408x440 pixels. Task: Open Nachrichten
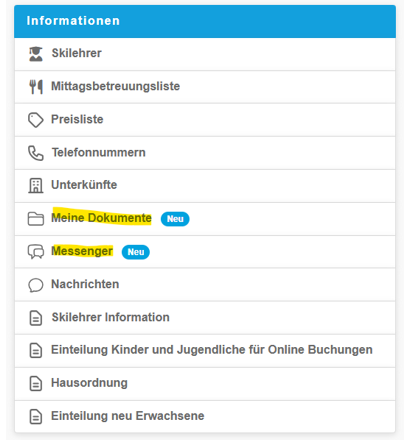[205, 285]
